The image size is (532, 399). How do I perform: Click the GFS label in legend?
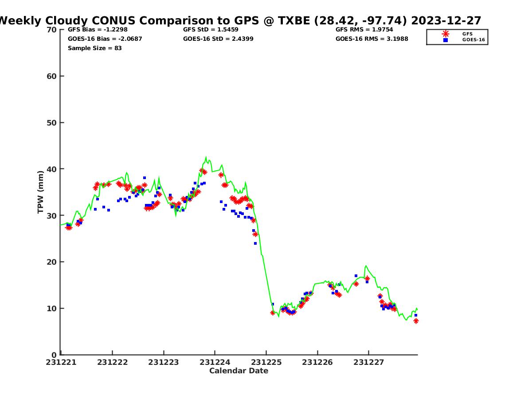click(467, 34)
